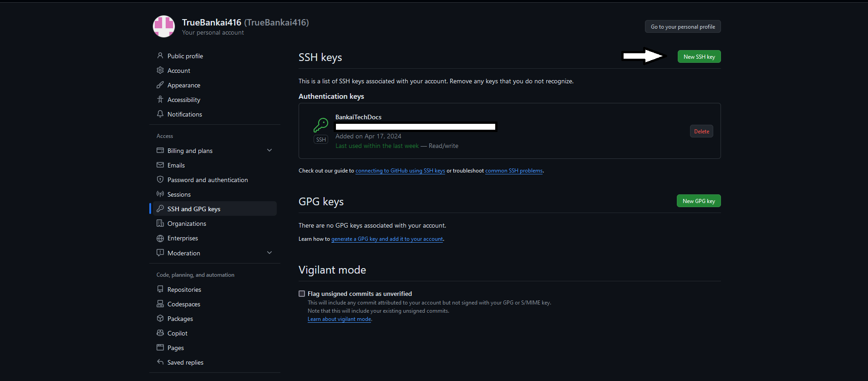Click the Organizations building icon

click(160, 223)
